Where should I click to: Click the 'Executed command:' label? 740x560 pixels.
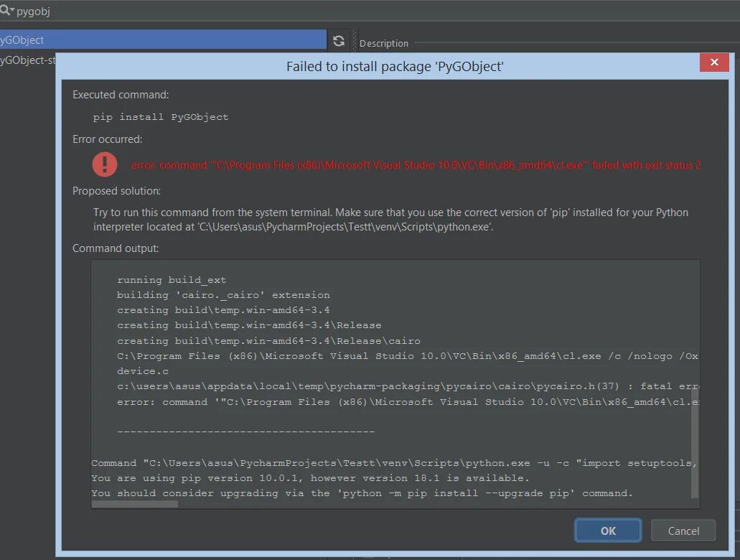tap(121, 95)
